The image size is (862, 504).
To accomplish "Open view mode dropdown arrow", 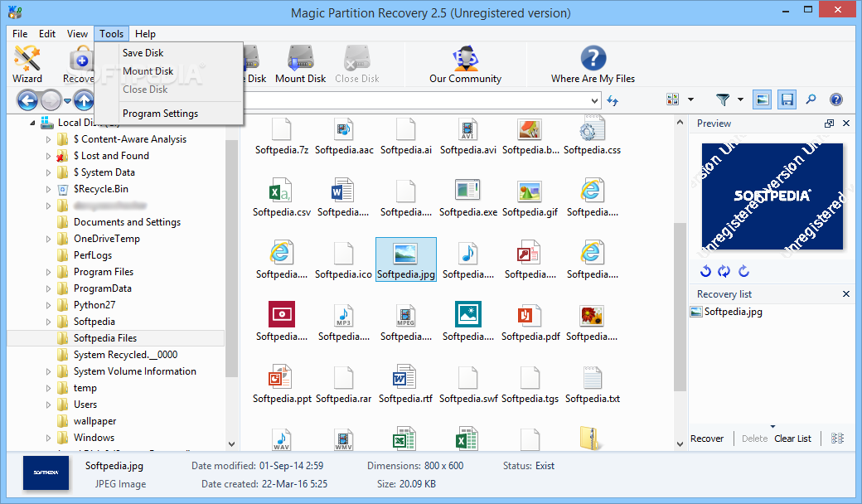I will coord(690,99).
